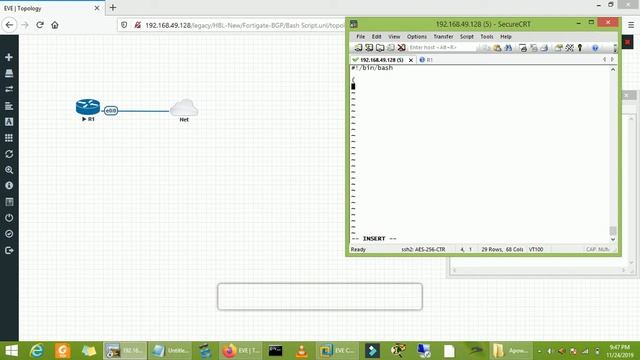This screenshot has height=360, width=640.
Task: Click the public key icon in toolbar
Action: click(x=580, y=48)
